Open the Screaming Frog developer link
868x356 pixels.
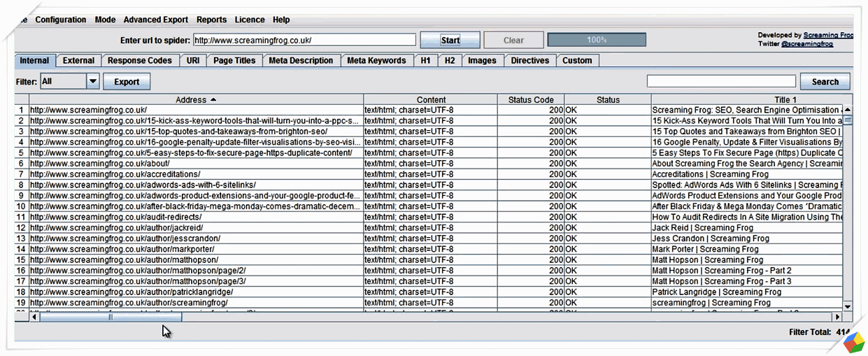coord(829,35)
